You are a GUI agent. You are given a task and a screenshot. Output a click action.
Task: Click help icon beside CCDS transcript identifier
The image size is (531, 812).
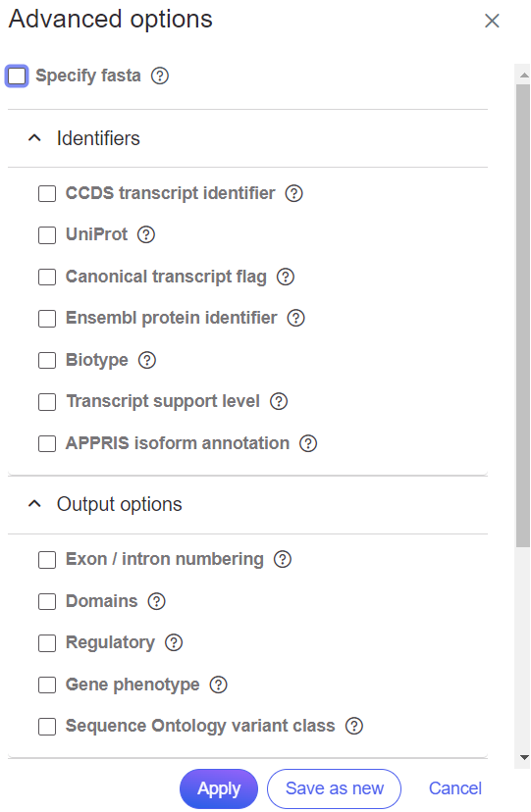293,193
